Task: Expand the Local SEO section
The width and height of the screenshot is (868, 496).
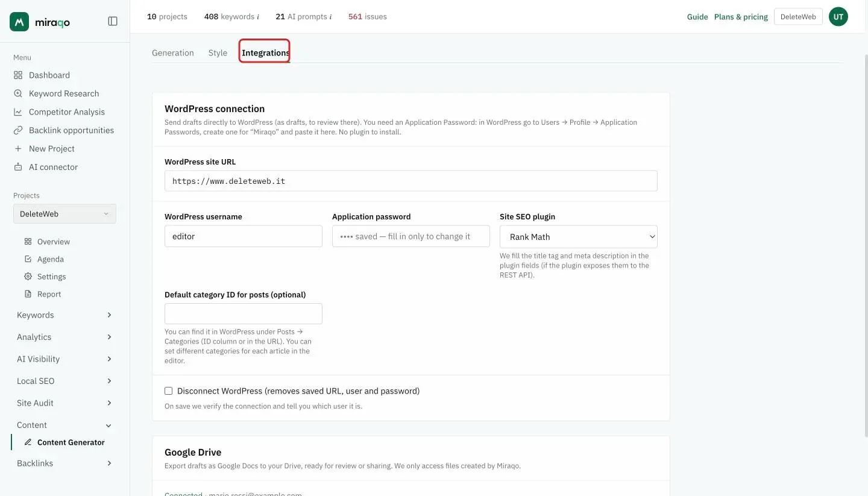Action: coord(64,381)
